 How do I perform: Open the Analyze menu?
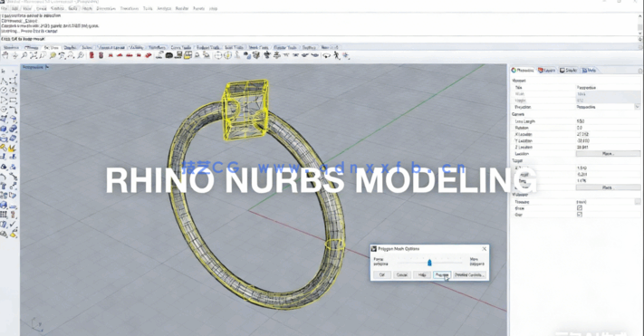(x=164, y=8)
